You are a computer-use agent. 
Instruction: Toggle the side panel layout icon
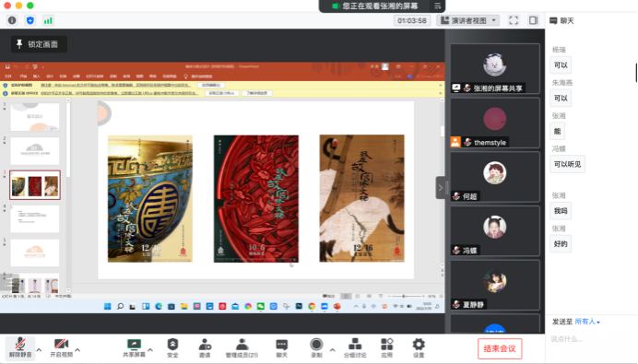point(533,20)
